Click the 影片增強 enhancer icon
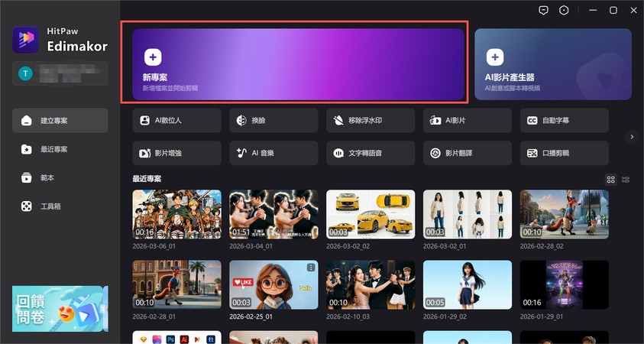The image size is (644, 344). click(x=144, y=154)
